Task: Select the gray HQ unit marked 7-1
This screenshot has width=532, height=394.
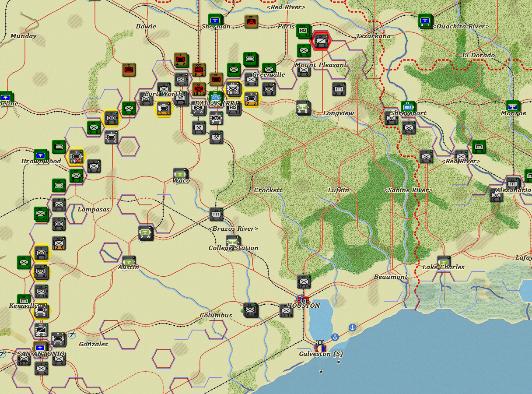Action: (x=234, y=108)
